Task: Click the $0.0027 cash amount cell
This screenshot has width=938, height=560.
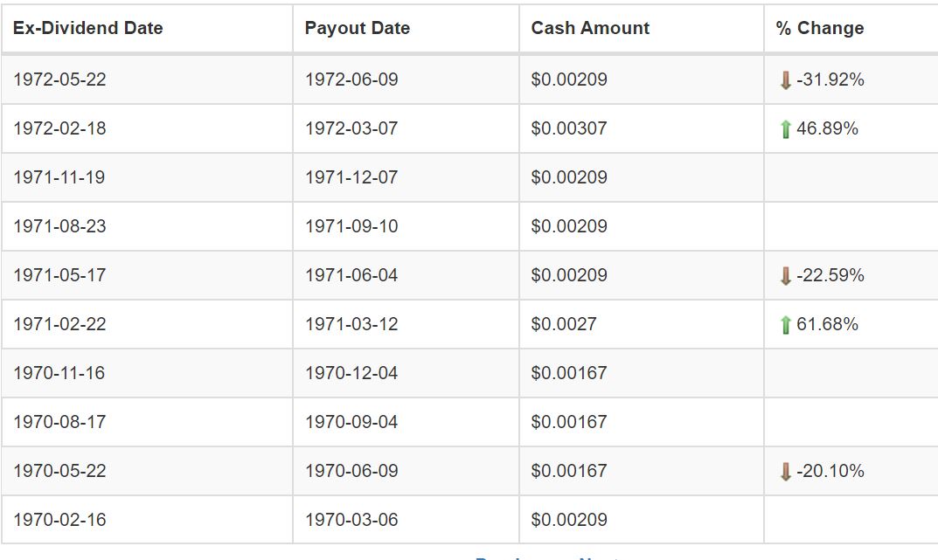Action: (563, 324)
